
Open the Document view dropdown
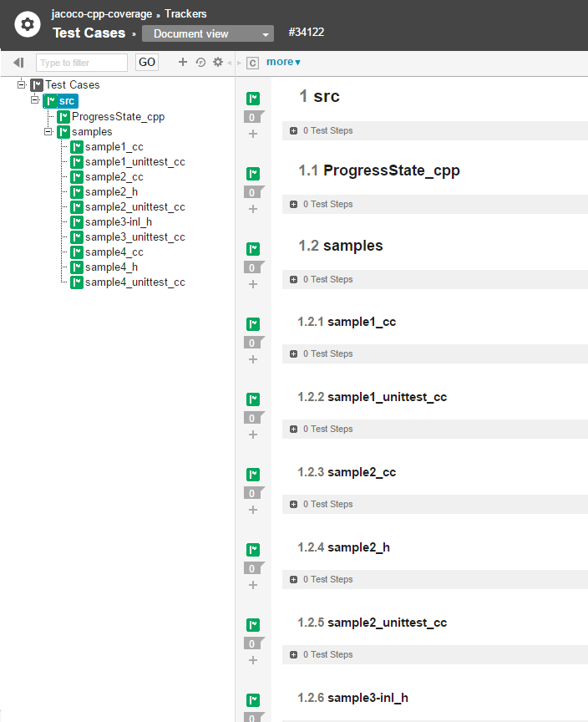click(x=207, y=34)
